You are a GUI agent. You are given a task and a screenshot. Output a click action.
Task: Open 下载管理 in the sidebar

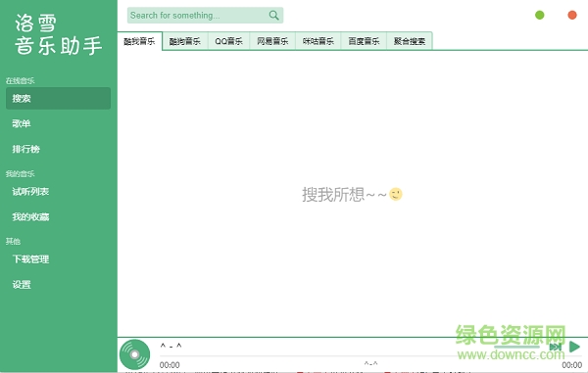tap(58, 259)
